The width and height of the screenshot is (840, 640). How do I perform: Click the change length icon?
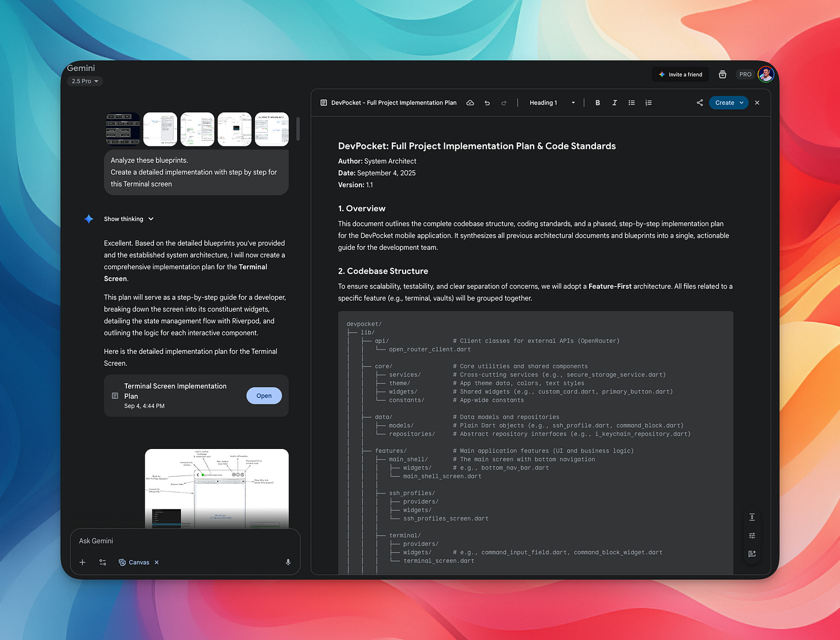pos(752,517)
